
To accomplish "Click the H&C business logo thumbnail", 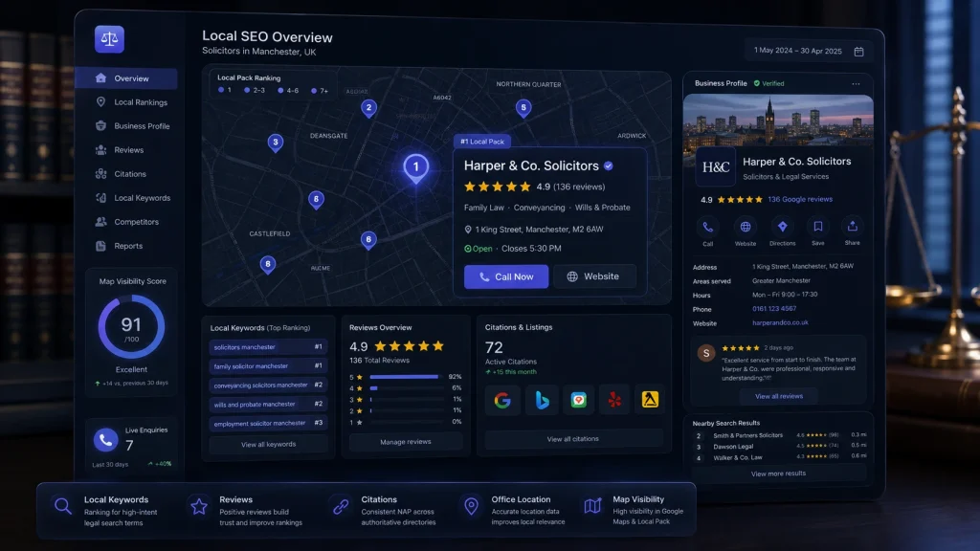I will [716, 166].
